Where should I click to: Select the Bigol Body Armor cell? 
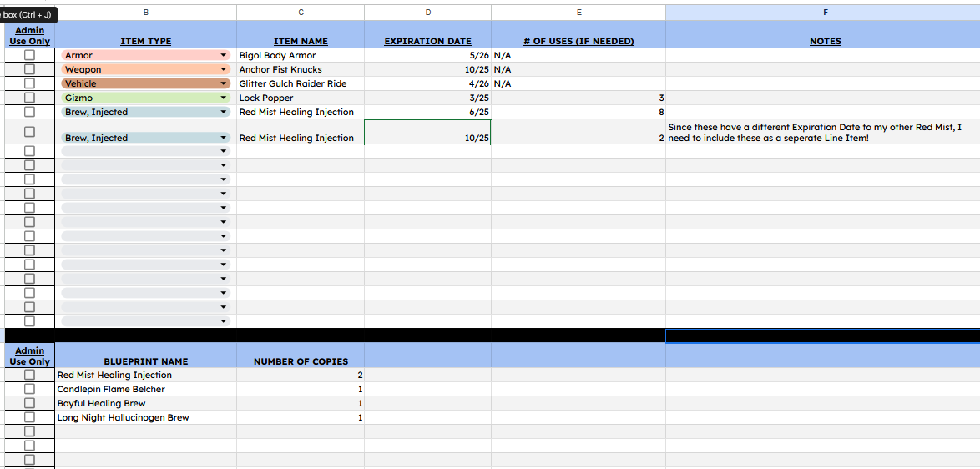click(301, 56)
